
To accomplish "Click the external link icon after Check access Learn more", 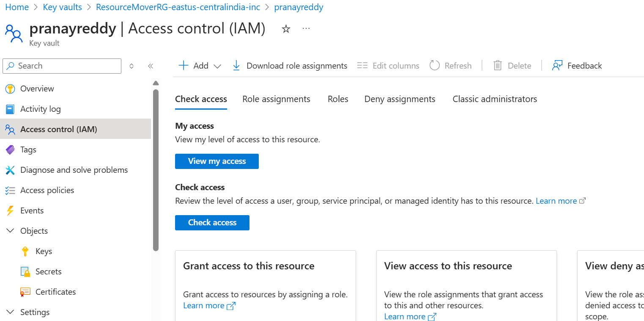I will pos(583,201).
